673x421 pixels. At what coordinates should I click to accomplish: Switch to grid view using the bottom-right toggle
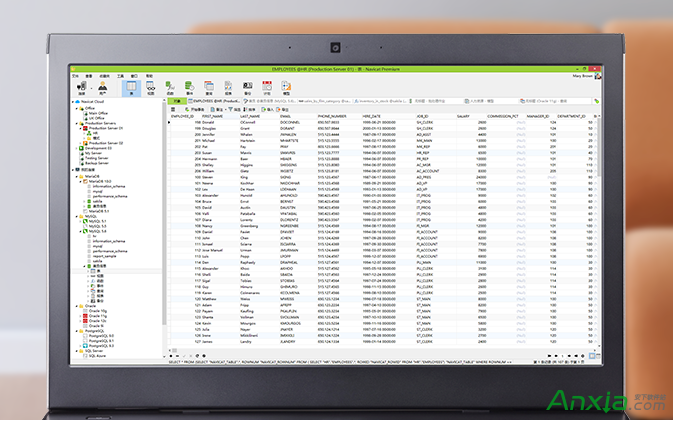(592, 356)
